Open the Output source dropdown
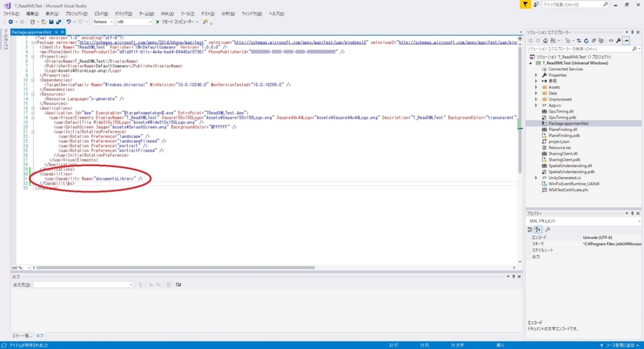 click(84, 284)
